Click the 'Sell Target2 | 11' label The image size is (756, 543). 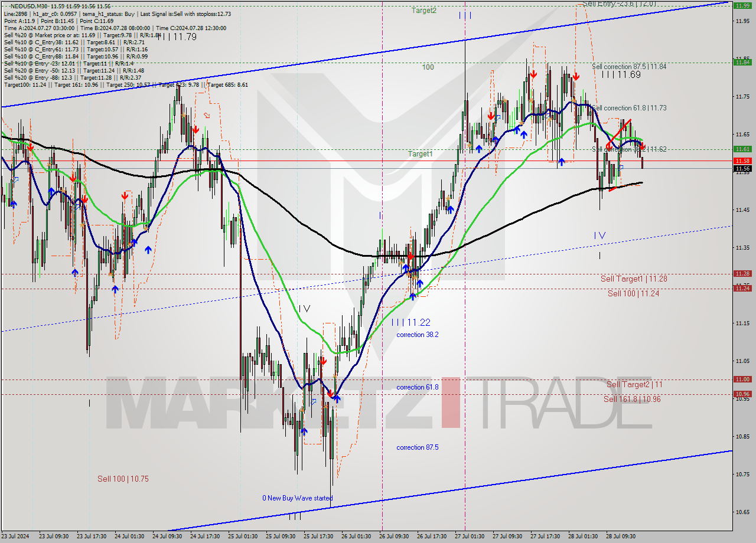(634, 384)
